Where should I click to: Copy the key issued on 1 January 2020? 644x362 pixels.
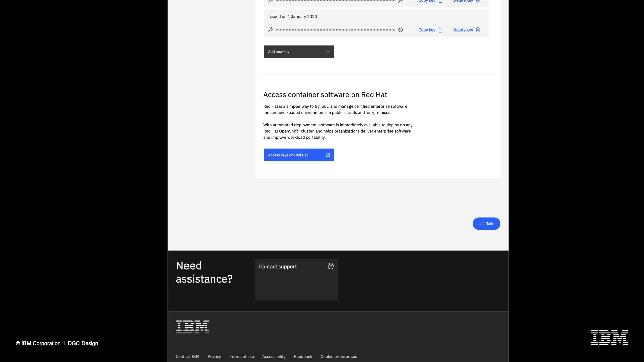pyautogui.click(x=430, y=30)
